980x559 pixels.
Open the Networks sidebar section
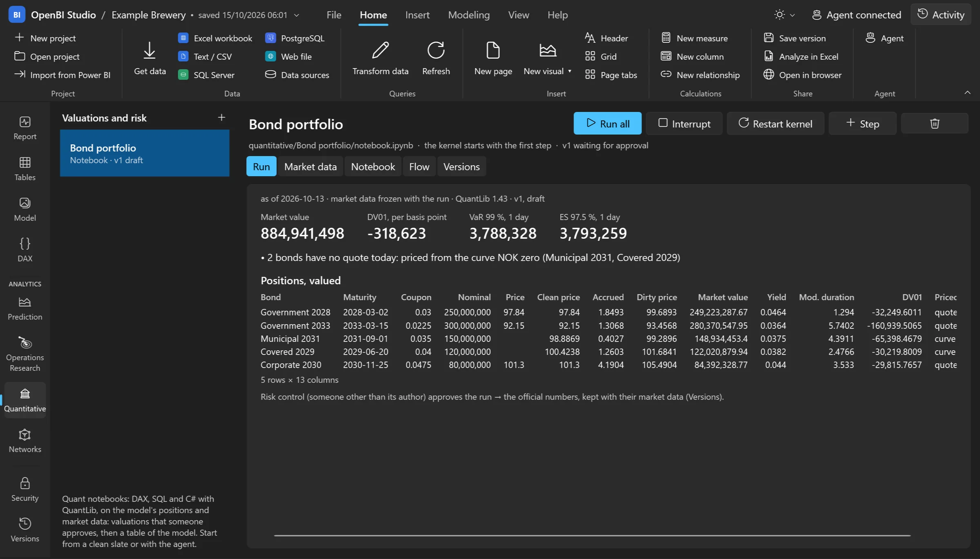click(25, 441)
